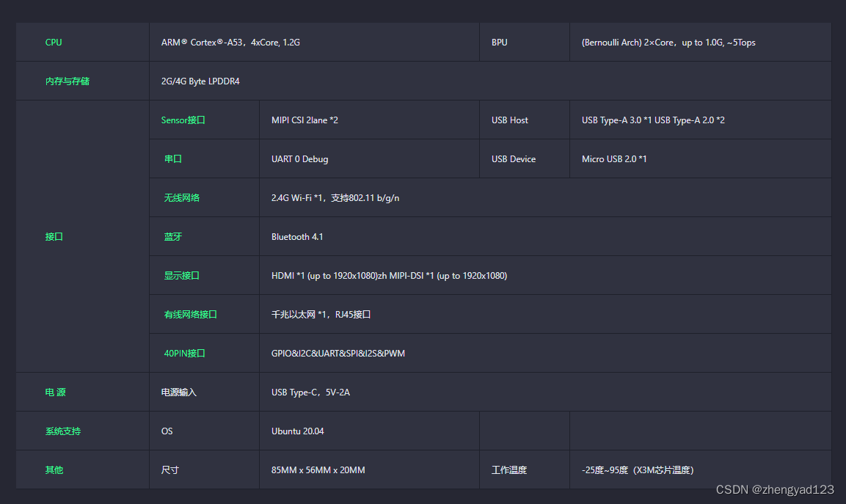Select the 电源输入 cell
The height and width of the screenshot is (504, 846).
204,392
